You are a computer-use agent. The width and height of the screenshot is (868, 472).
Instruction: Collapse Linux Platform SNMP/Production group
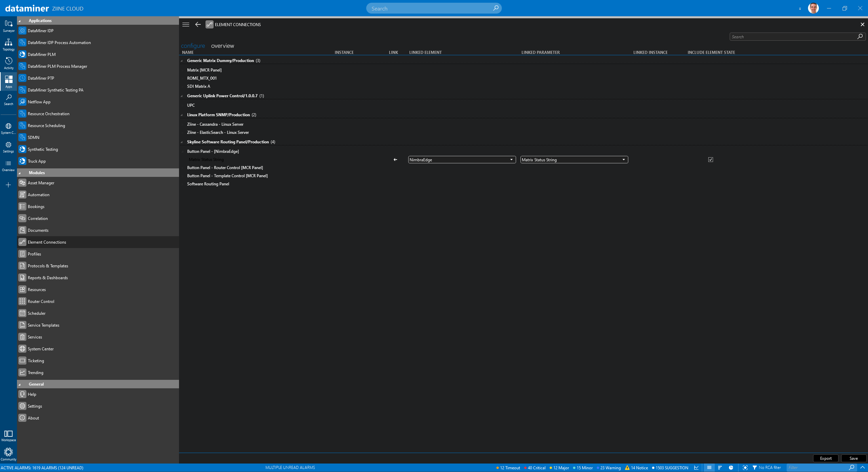click(x=182, y=115)
